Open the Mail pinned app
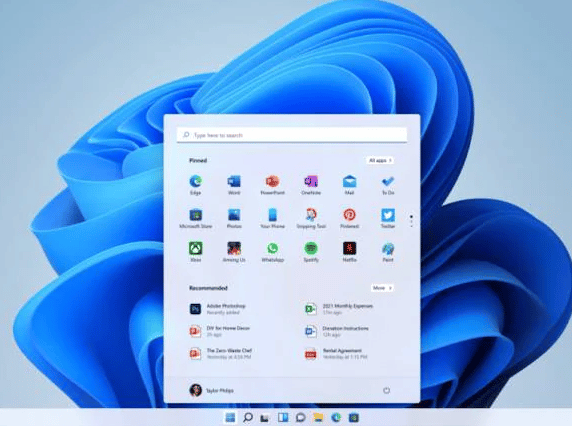 click(349, 185)
